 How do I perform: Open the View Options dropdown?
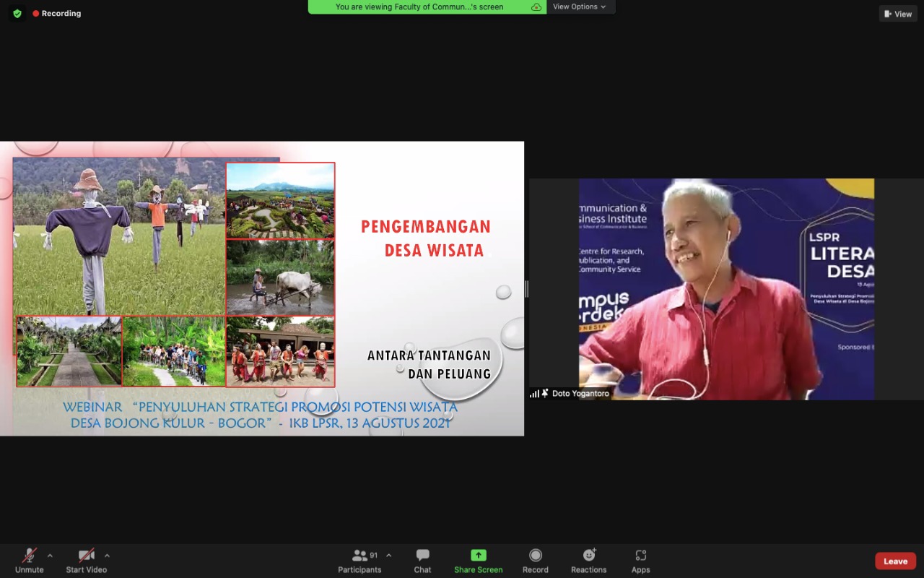pos(579,7)
